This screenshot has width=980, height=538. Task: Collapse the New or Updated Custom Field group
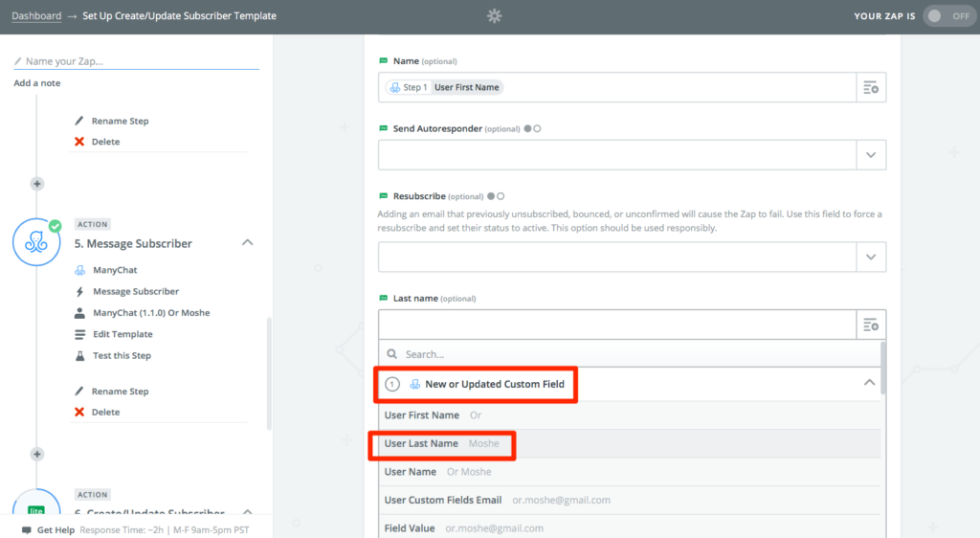(x=869, y=383)
